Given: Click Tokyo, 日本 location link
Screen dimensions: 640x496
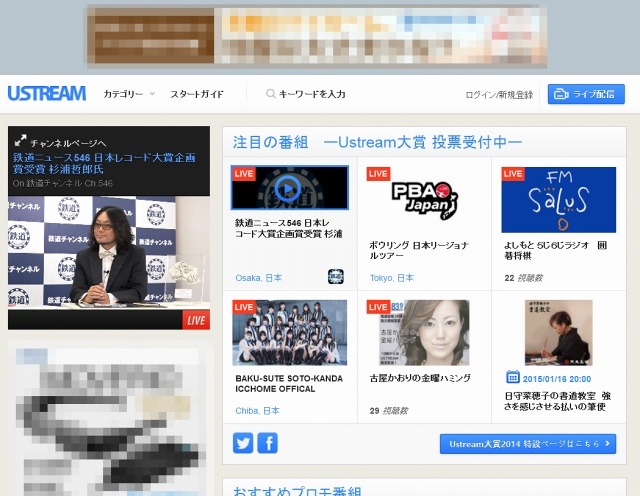Looking at the screenshot, I should point(392,278).
